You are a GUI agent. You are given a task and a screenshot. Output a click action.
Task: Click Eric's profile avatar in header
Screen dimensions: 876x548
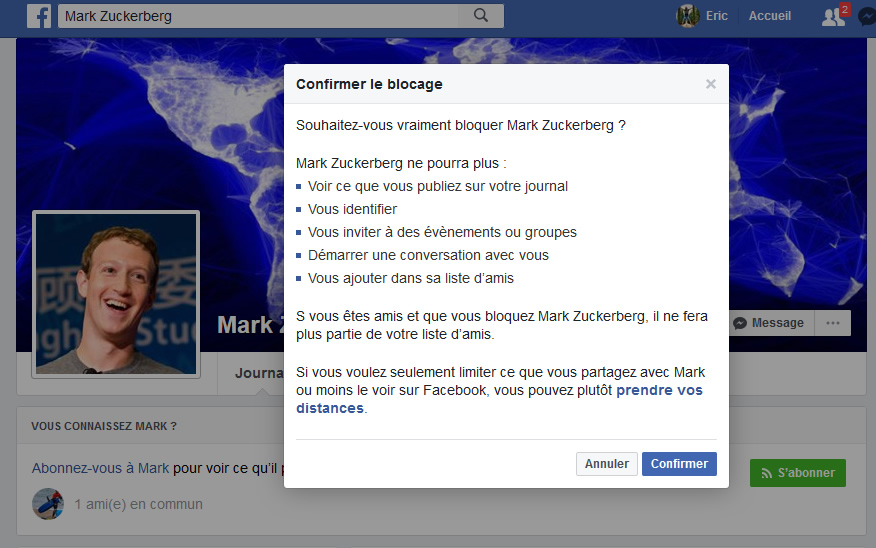[x=688, y=16]
